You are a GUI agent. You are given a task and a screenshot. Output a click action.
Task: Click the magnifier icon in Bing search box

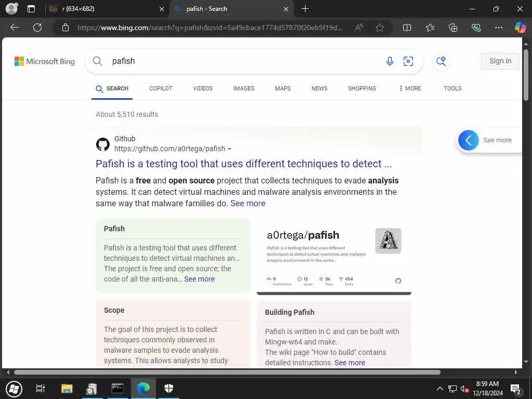point(97,61)
